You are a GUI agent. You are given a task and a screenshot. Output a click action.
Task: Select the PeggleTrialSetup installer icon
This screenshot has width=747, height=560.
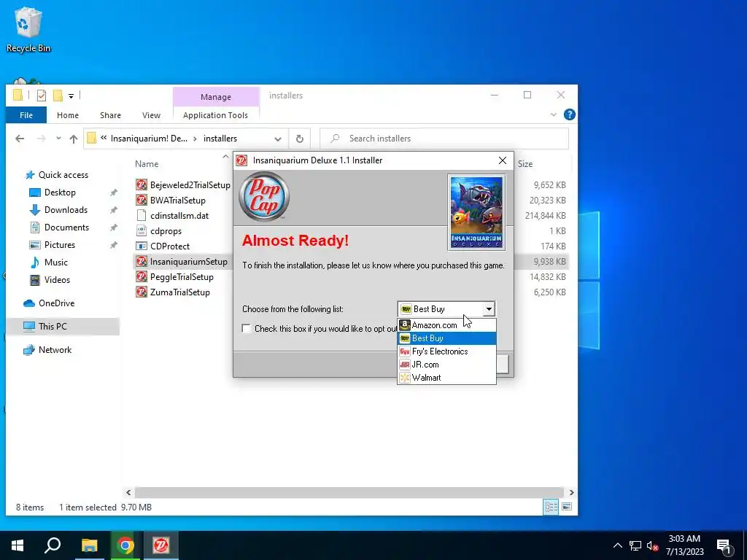pos(141,276)
